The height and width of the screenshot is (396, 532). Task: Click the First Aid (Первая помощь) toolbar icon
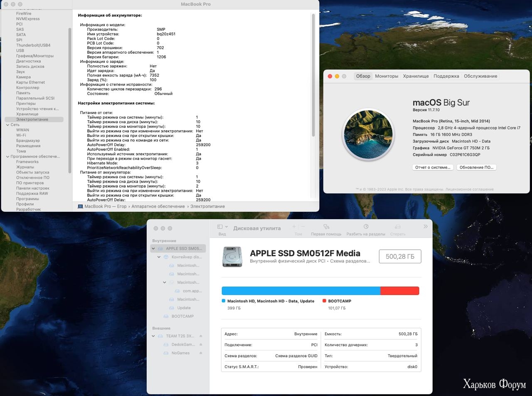click(326, 227)
